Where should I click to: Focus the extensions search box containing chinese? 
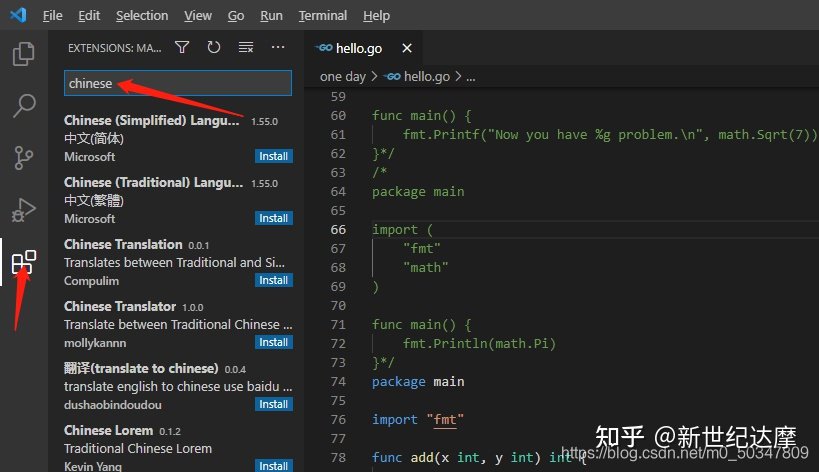(178, 83)
